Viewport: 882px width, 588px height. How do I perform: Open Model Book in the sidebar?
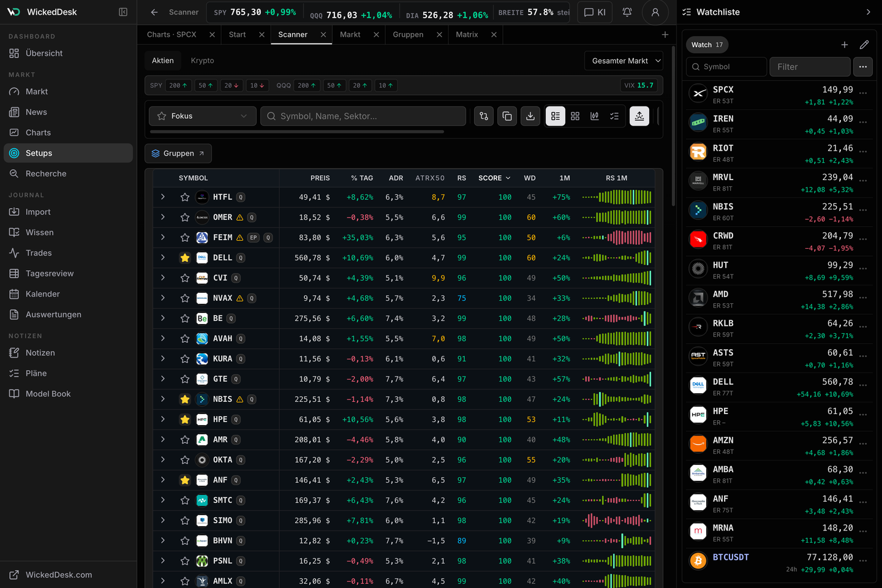click(68, 394)
